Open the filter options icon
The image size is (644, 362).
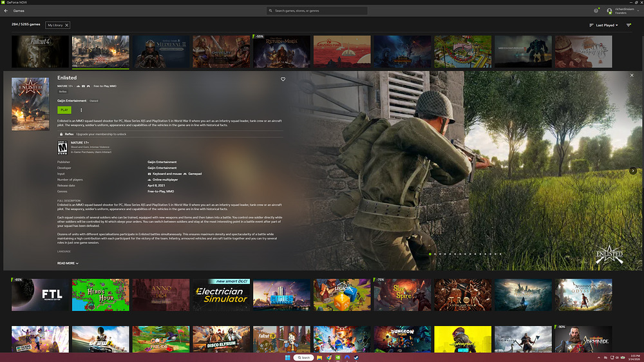pos(629,25)
